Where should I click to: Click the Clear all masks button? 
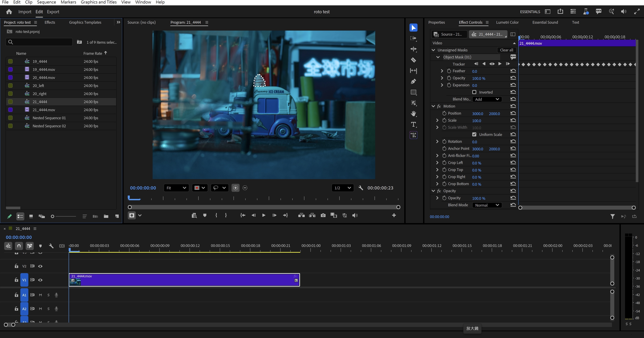[x=507, y=50]
